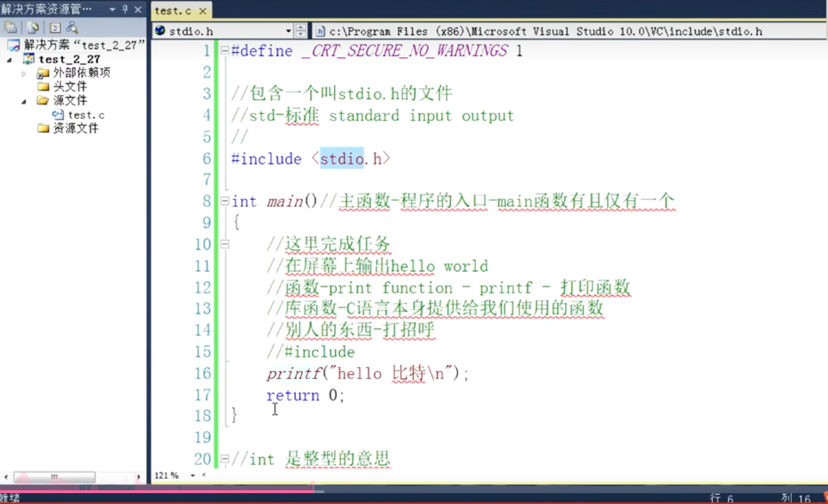Click the C++ file icon of test.c

58,114
